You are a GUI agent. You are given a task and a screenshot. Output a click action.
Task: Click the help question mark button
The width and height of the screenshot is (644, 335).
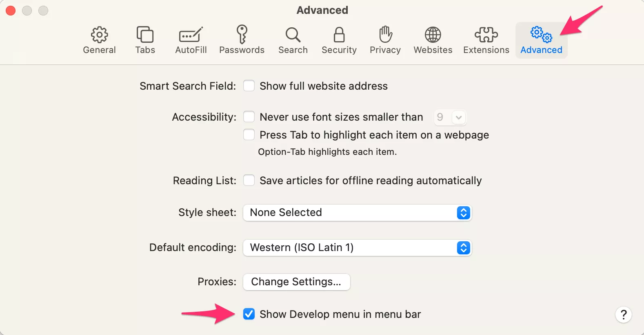[623, 315]
